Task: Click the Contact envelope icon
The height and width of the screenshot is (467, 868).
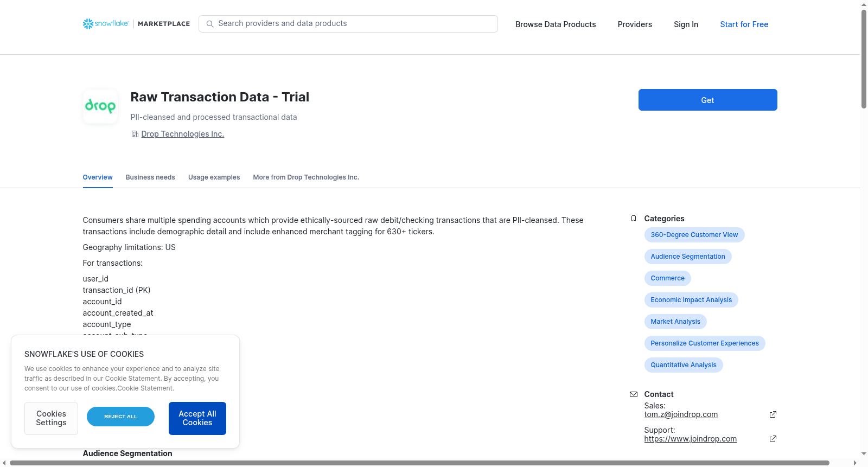Action: pyautogui.click(x=634, y=394)
